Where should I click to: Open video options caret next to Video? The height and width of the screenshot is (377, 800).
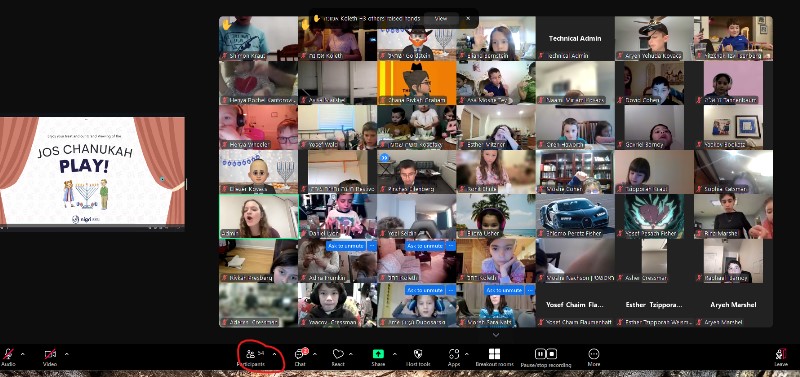[x=66, y=354]
